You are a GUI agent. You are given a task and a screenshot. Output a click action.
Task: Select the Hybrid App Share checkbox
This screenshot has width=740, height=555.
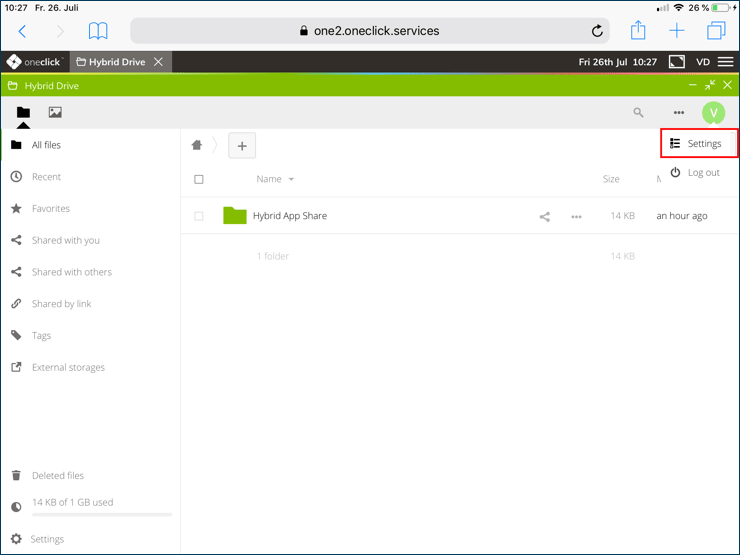tap(199, 216)
